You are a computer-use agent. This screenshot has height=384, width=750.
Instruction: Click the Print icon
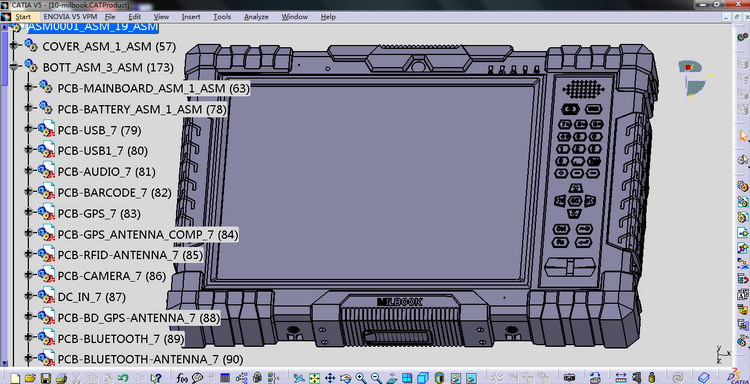pos(61,378)
